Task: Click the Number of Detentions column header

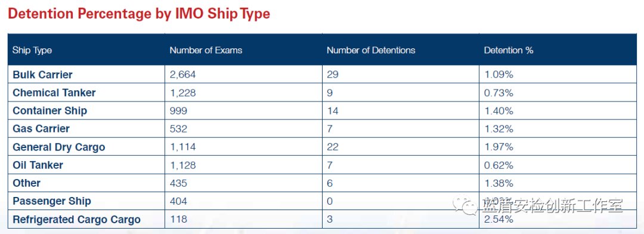Action: click(x=371, y=50)
